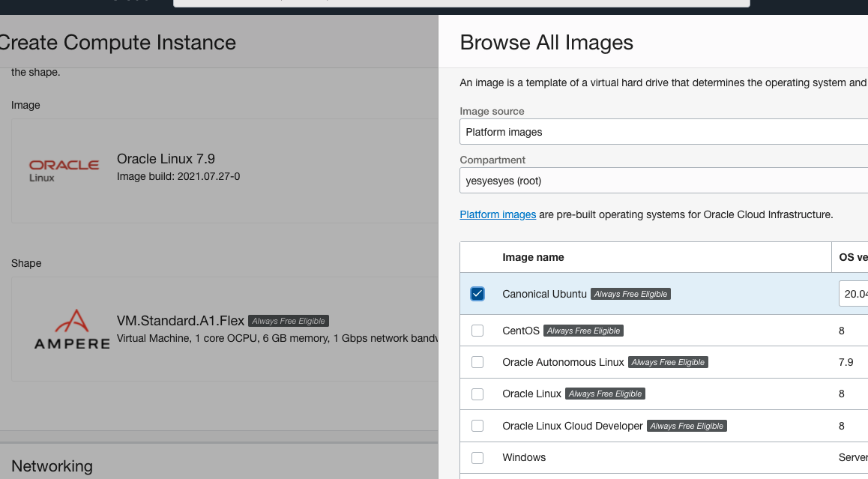Click Always Free Eligible badge on Oracle Autonomous Linux
Image resolution: width=868 pixels, height=479 pixels.
668,362
